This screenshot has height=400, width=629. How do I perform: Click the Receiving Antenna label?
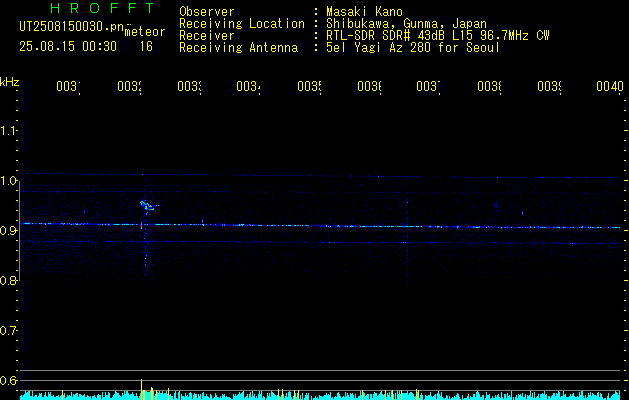pos(238,48)
